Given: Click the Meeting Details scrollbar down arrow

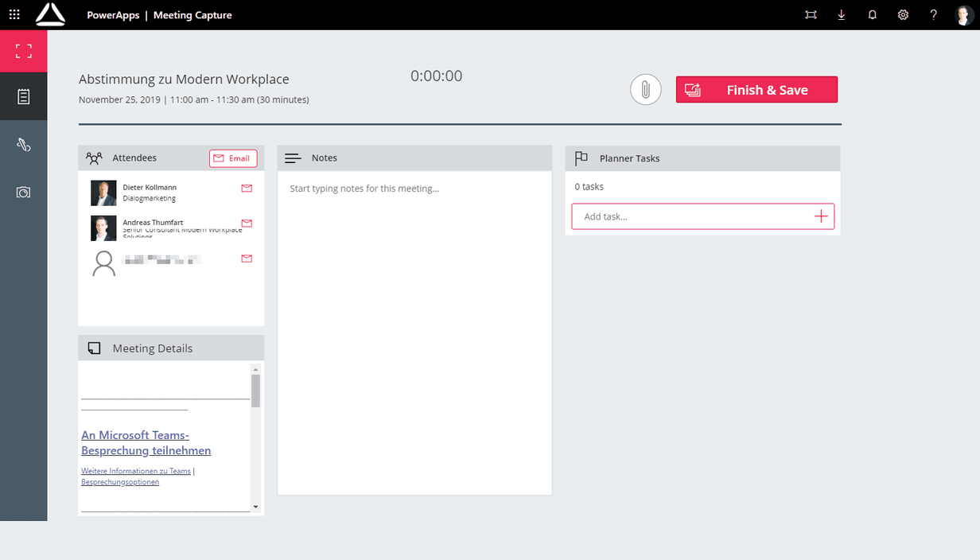Looking at the screenshot, I should click(255, 507).
